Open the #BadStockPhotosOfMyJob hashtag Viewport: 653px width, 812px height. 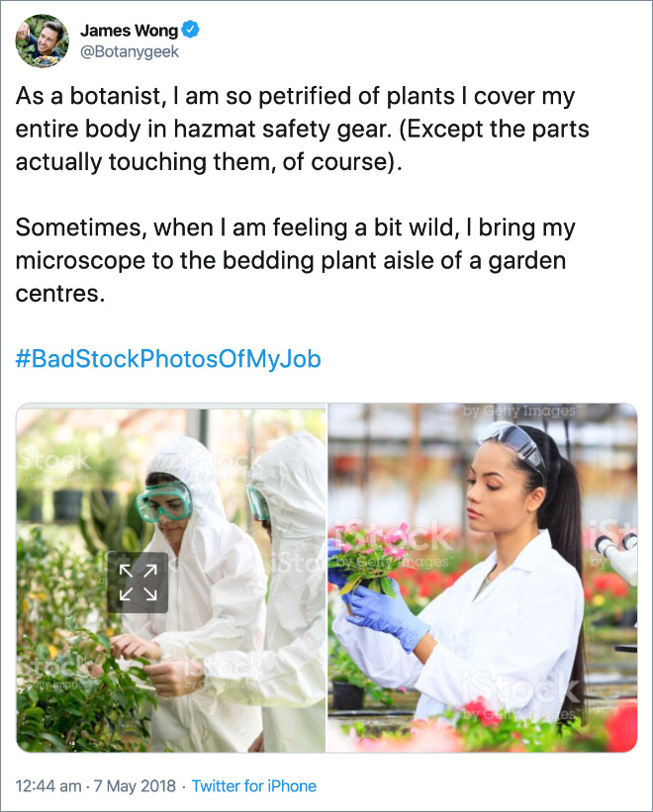click(x=168, y=358)
